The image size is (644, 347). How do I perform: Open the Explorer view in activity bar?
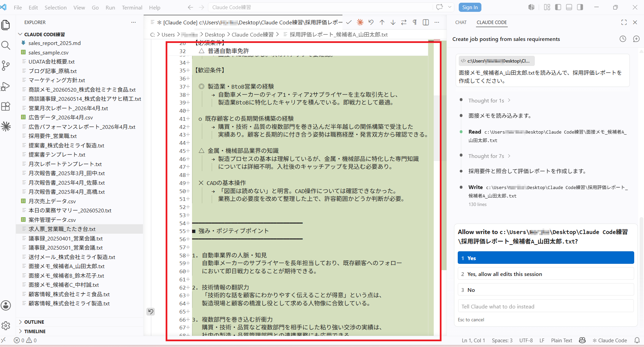coord(6,25)
